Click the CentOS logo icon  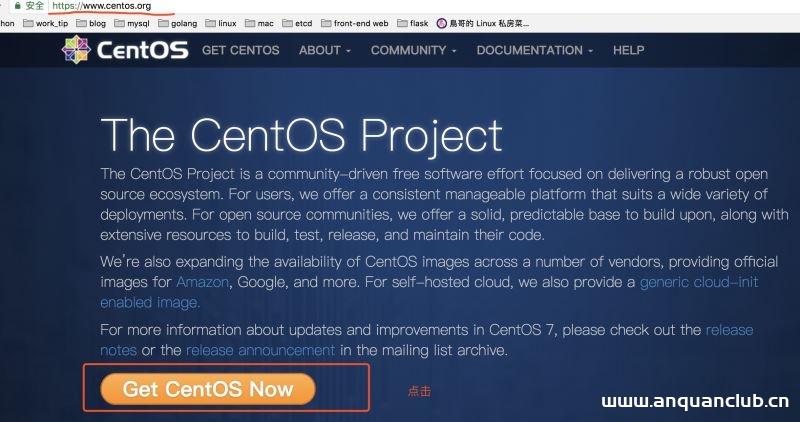click(x=76, y=50)
